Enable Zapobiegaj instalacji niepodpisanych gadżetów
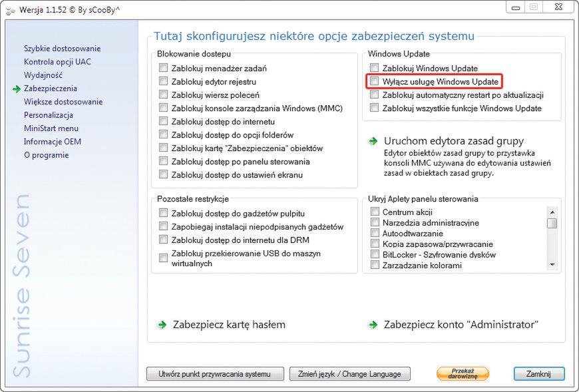This screenshot has height=392, width=579. (x=163, y=226)
